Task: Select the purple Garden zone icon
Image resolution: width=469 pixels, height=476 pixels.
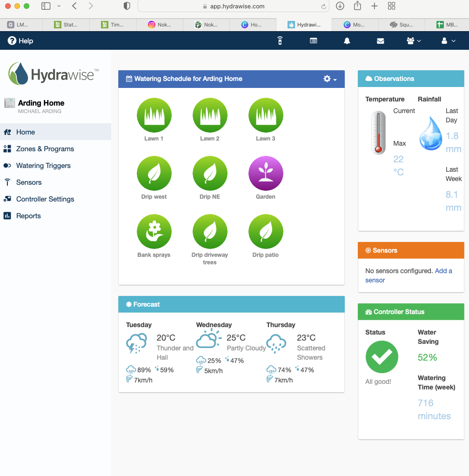Action: pyautogui.click(x=266, y=174)
